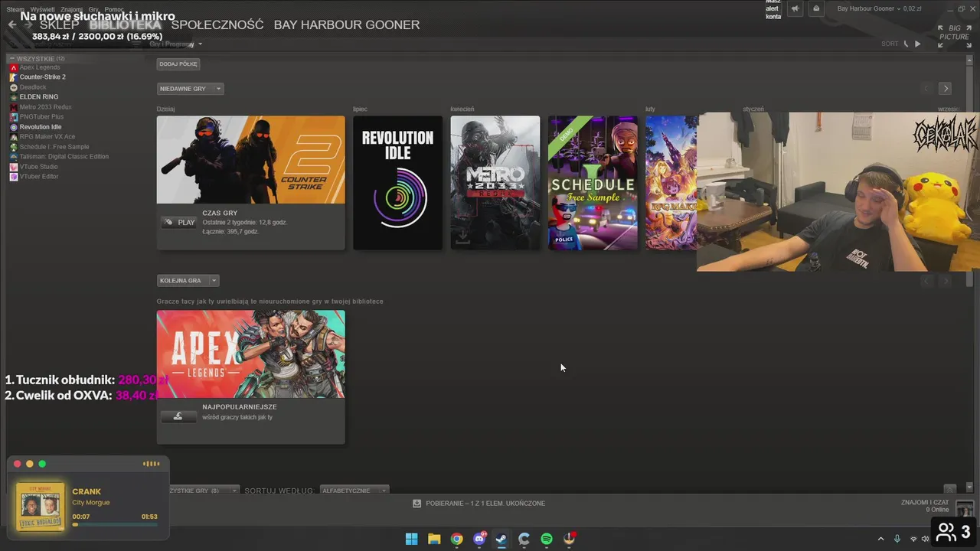Open Google Chrome from the taskbar
Viewport: 980px width, 551px height.
[457, 539]
